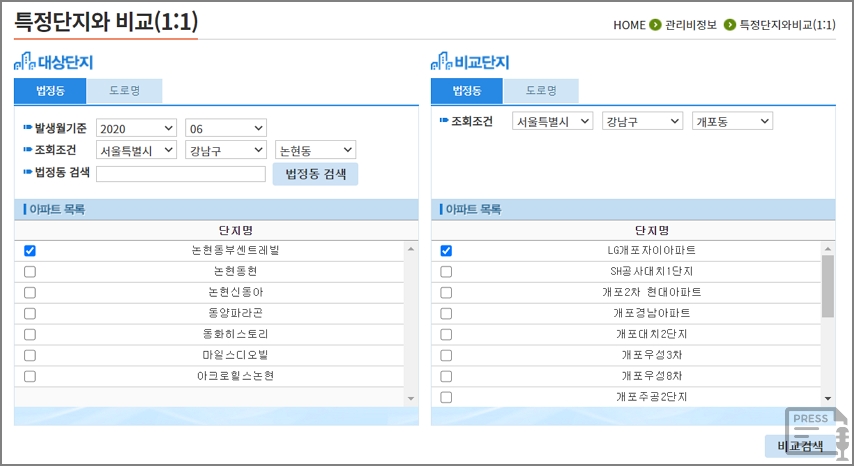The height and width of the screenshot is (466, 854).
Task: Select the 마일스디오빌 checkbox
Action: [x=30, y=355]
